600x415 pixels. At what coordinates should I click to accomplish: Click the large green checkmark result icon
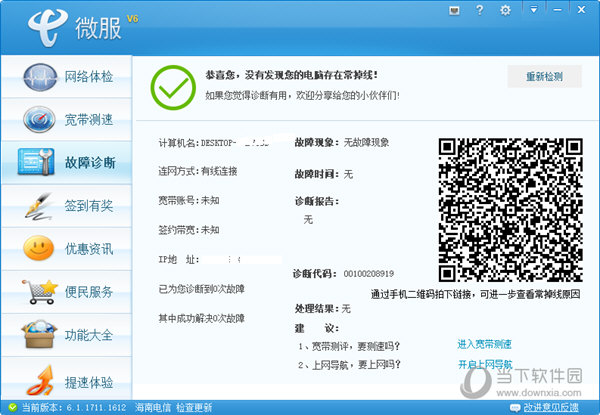tap(173, 88)
